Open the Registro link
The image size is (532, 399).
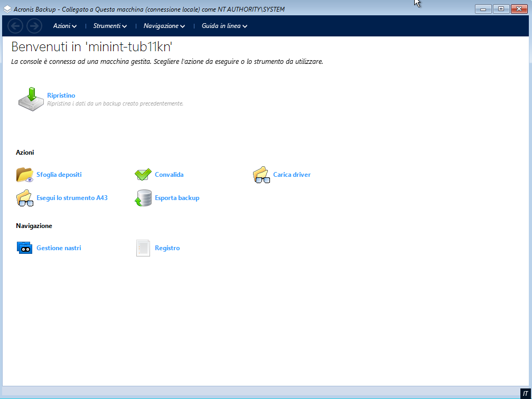click(167, 248)
